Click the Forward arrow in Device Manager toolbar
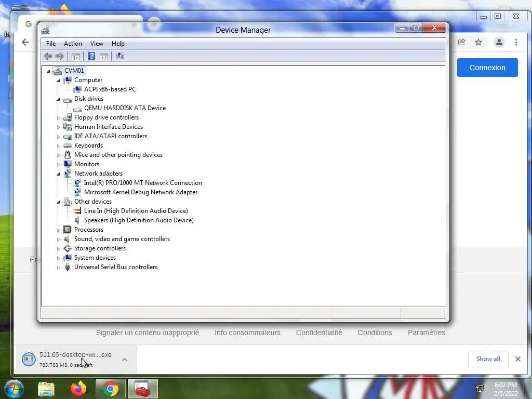Image resolution: width=532 pixels, height=399 pixels. [60, 56]
